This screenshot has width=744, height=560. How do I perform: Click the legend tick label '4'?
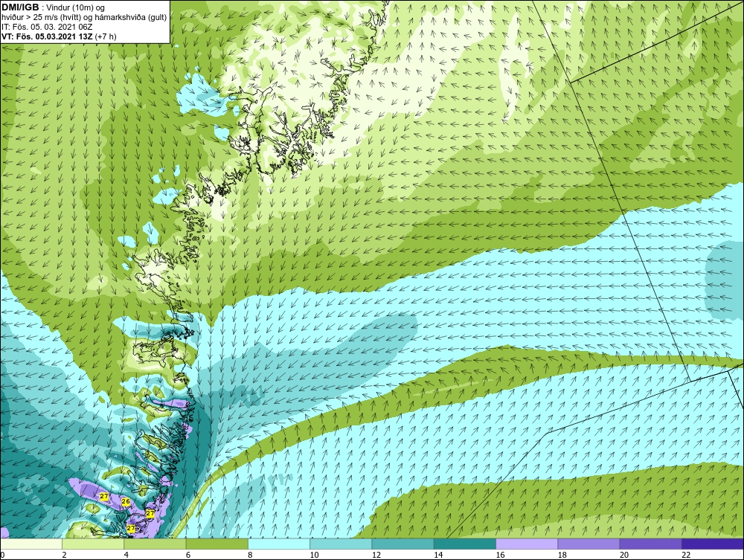pyautogui.click(x=126, y=556)
